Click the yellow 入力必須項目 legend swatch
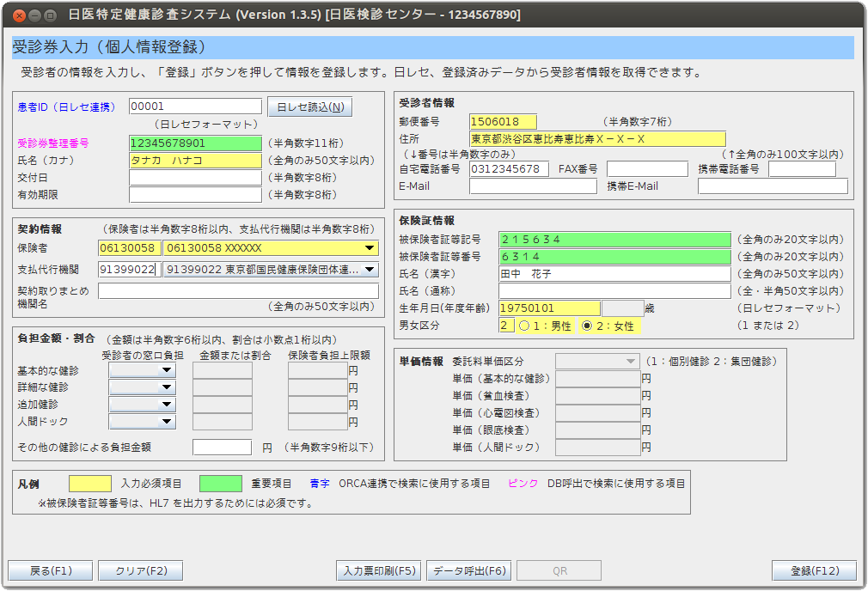868x591 pixels. click(89, 484)
